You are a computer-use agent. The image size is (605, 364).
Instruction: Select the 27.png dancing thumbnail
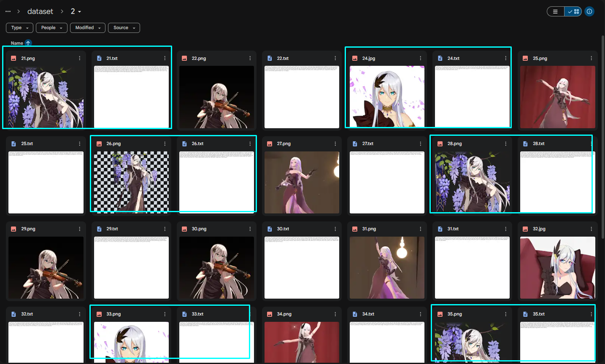[302, 182]
